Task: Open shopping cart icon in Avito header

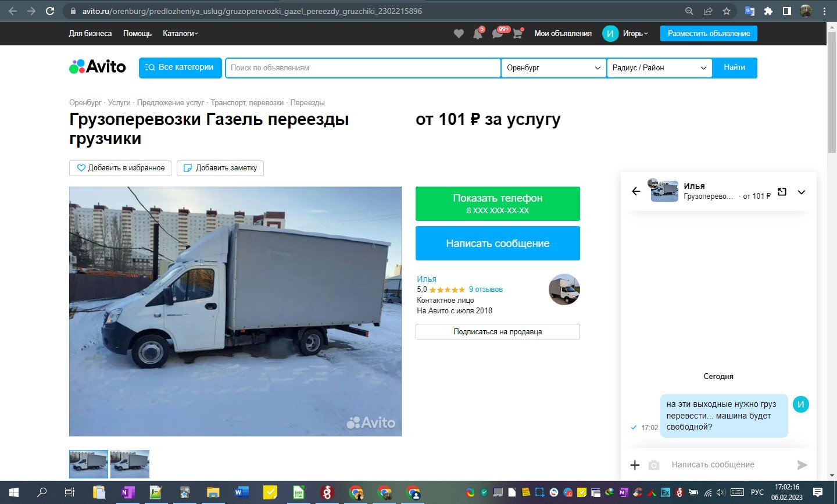Action: (x=517, y=34)
